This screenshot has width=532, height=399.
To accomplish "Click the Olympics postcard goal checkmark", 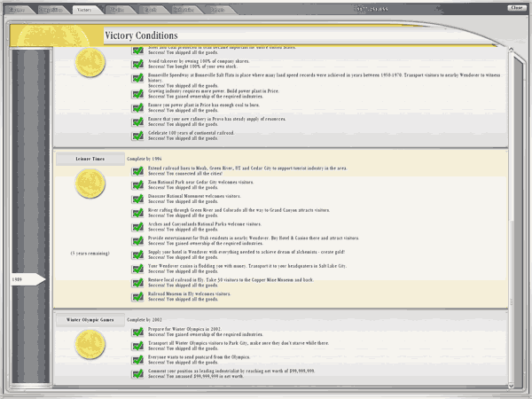I will (x=137, y=360).
